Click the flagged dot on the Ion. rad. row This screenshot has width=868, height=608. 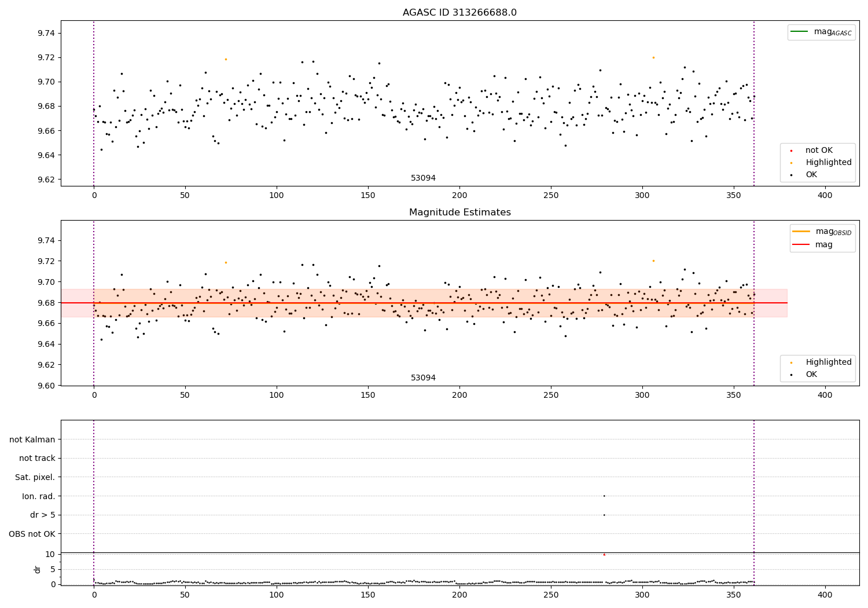tap(604, 496)
